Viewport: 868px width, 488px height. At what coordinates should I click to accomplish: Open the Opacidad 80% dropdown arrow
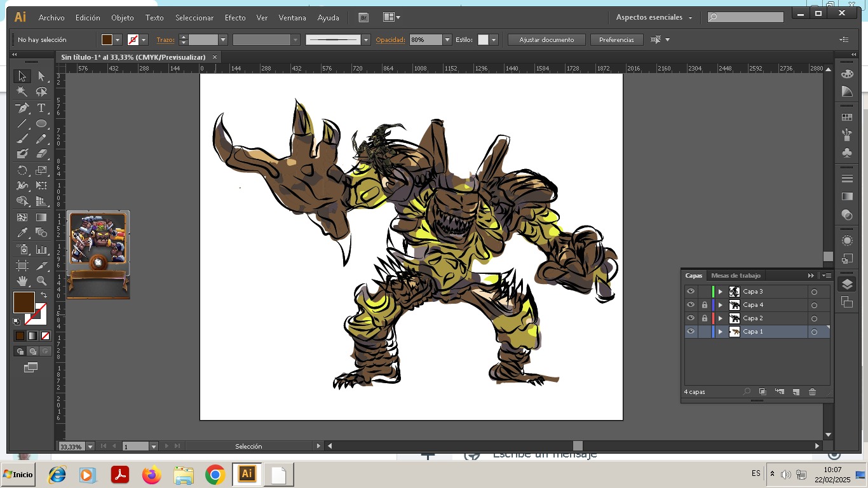447,40
